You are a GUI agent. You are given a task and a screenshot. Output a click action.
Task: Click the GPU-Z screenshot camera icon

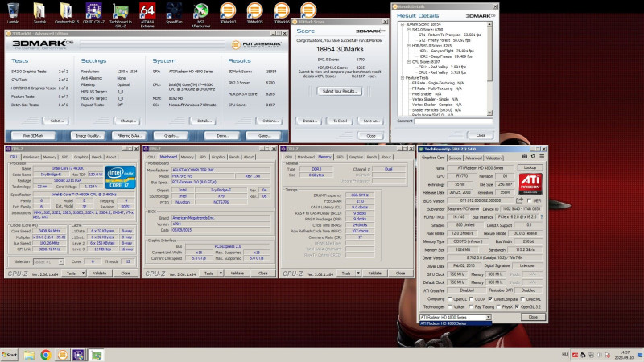coord(525,156)
